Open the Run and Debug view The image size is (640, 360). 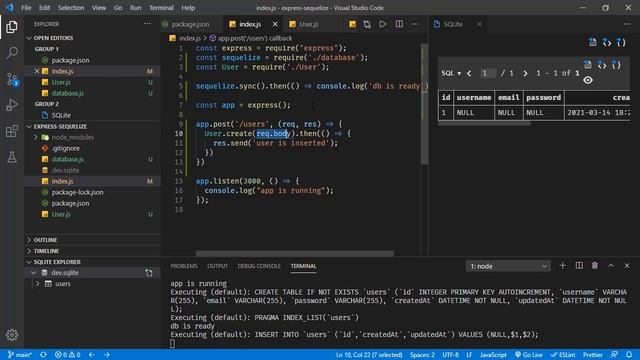point(12,105)
